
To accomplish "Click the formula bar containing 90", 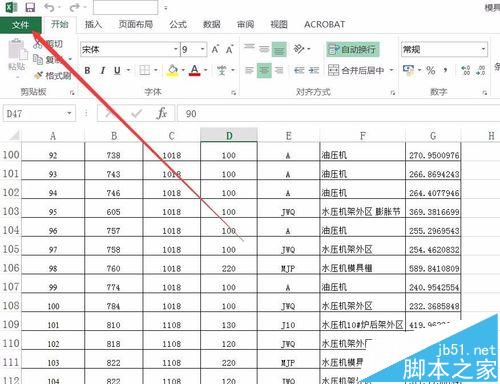I will point(338,114).
